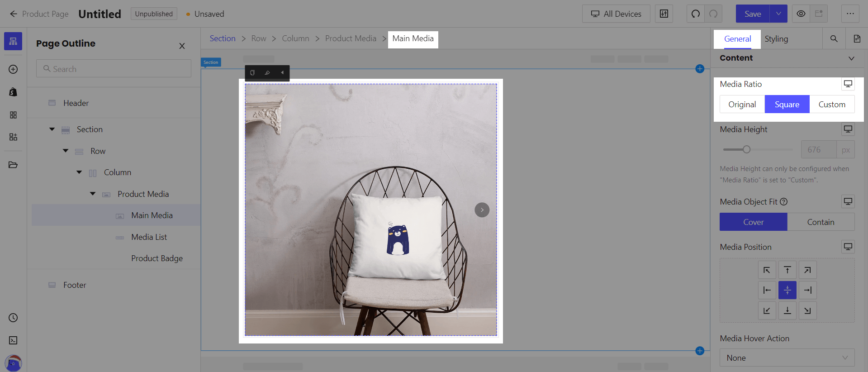This screenshot has height=372, width=868.
Task: Click the user avatar at bottom left
Action: (13, 363)
